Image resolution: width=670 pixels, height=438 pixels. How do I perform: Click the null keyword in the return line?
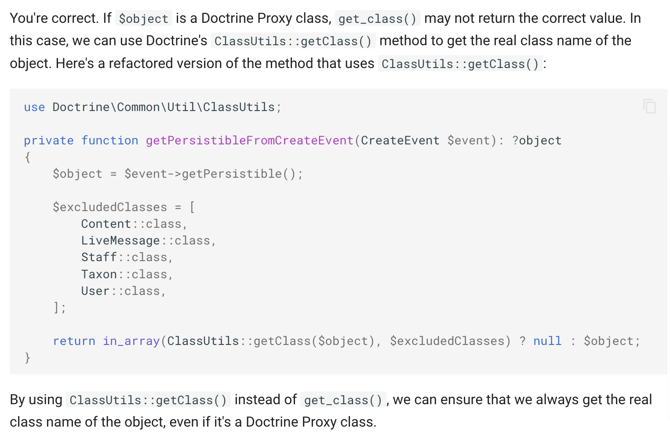[547, 341]
